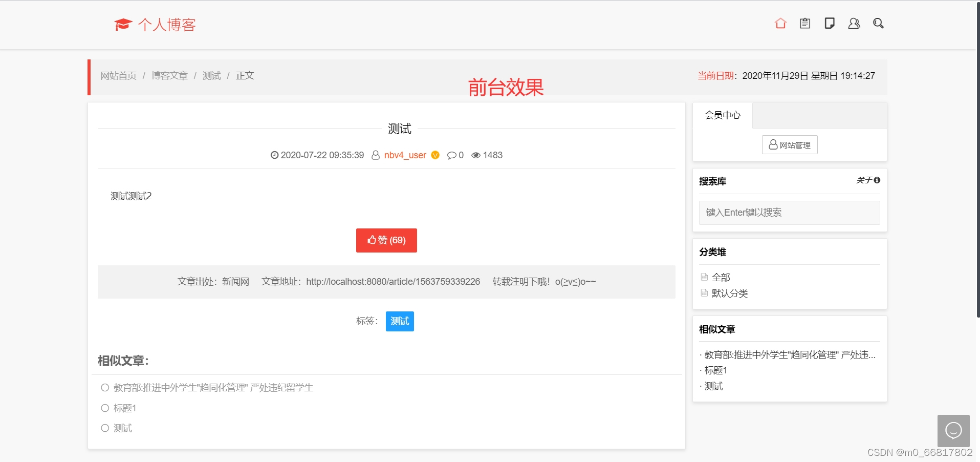Click the circle bullet beside 教育部 article
Screen dimensions: 980x462
pyautogui.click(x=105, y=388)
